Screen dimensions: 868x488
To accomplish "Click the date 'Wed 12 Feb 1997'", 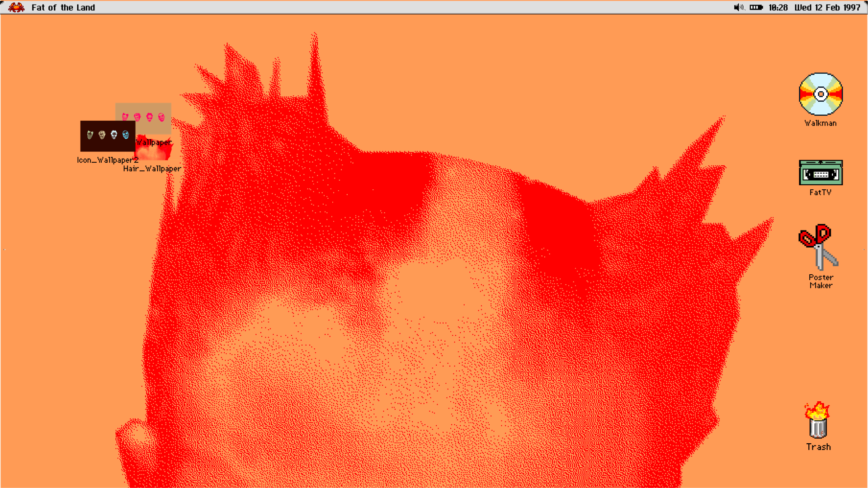I will [827, 7].
